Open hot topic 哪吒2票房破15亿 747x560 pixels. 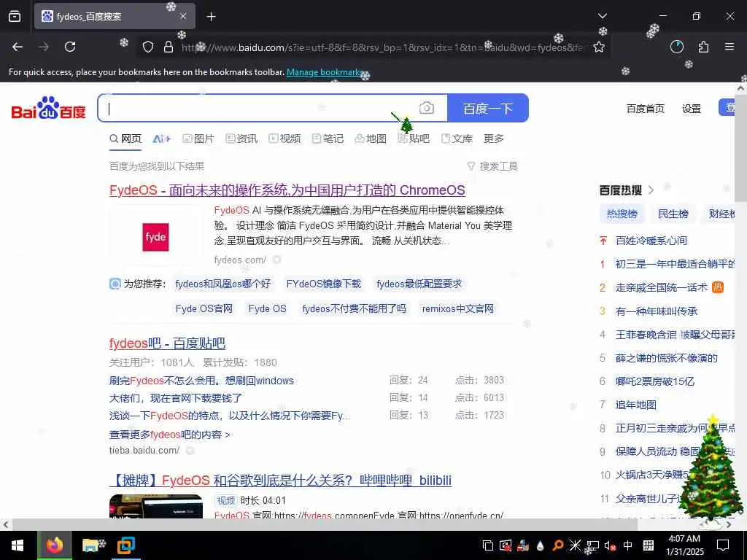coord(654,381)
